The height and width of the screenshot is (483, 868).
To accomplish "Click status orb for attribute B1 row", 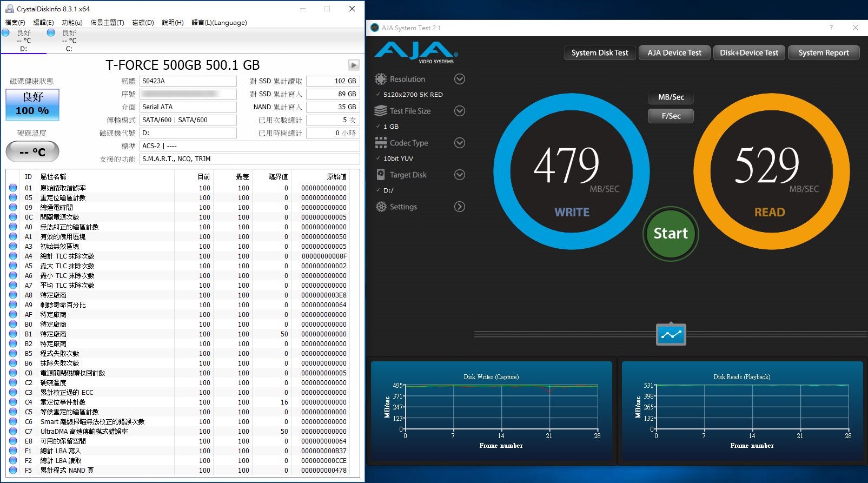I will click(13, 334).
